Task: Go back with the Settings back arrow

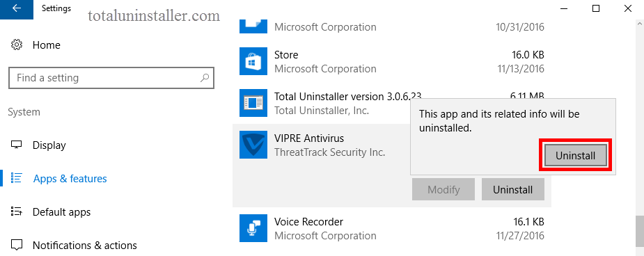Action: pos(17,9)
